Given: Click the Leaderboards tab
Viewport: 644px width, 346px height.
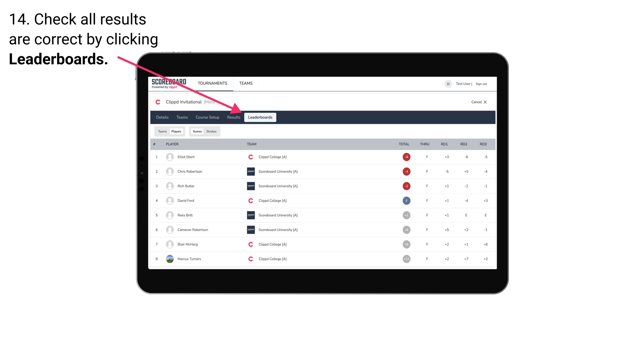Looking at the screenshot, I should click(x=261, y=118).
